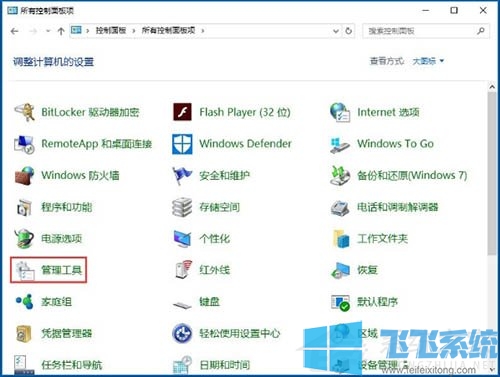The height and width of the screenshot is (377, 500).
Task: Click the Windows Defender text link
Action: [x=245, y=144]
